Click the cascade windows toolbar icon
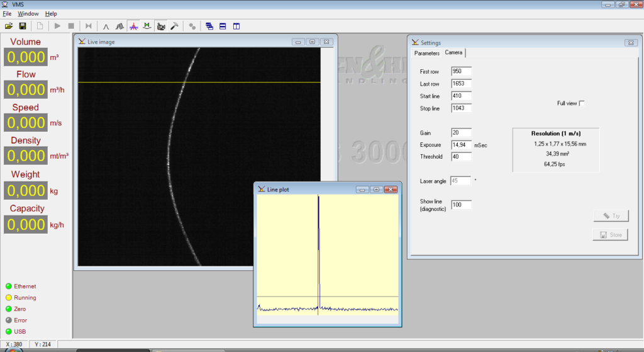Image resolution: width=644 pixels, height=352 pixels. click(x=209, y=26)
